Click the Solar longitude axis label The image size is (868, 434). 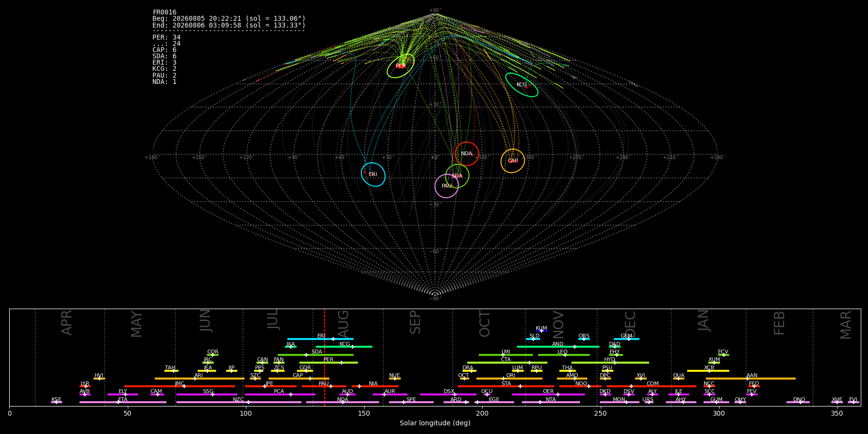435,423
